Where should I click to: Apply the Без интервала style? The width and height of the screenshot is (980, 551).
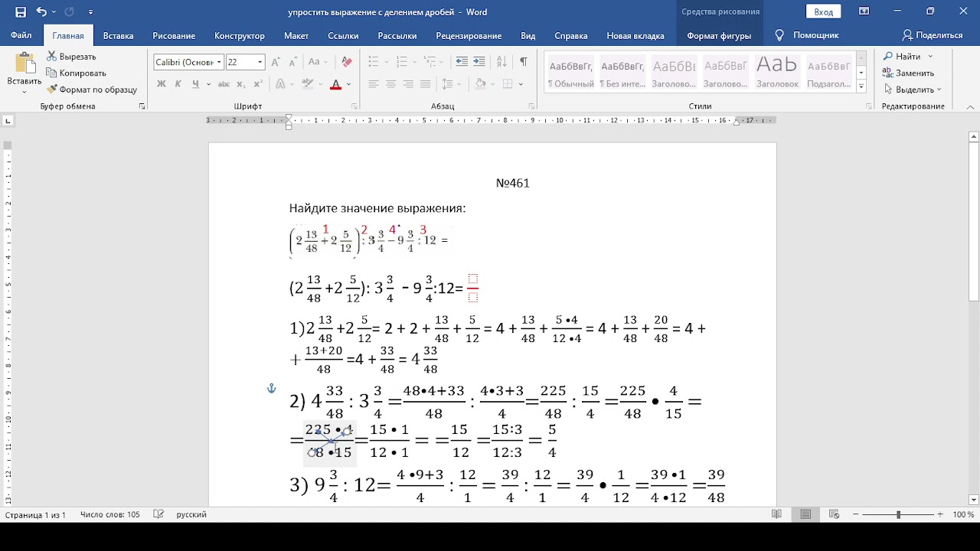[622, 73]
